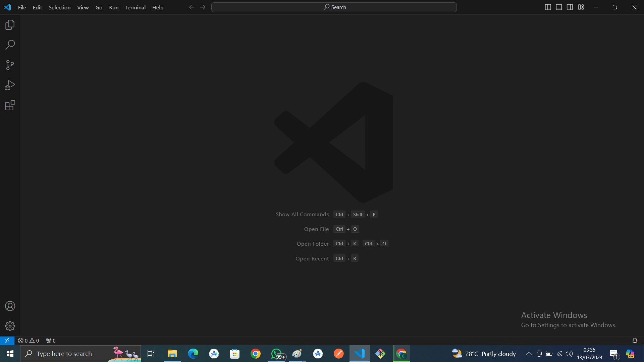The height and width of the screenshot is (362, 644).
Task: Open the Manage gear menu
Action: coord(10,326)
